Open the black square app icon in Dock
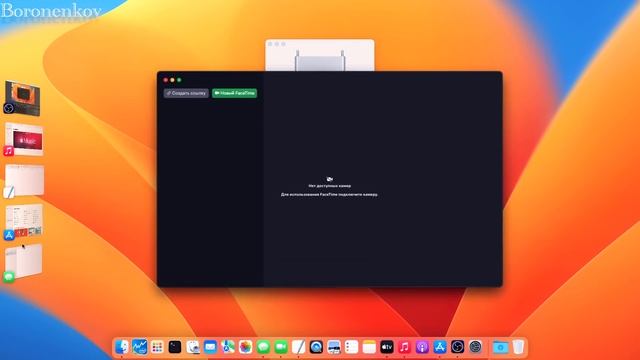 pos(175,347)
